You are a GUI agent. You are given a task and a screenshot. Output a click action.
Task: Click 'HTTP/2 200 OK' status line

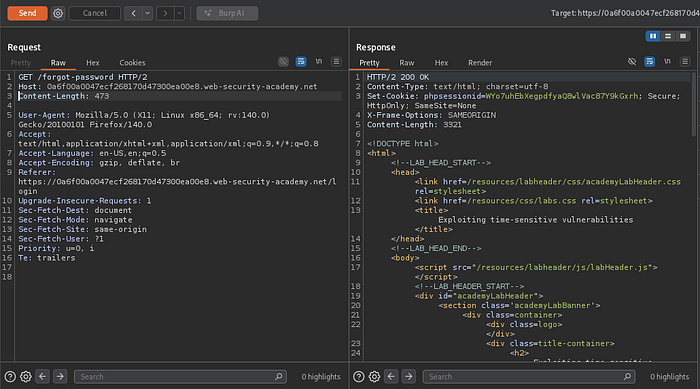point(398,77)
